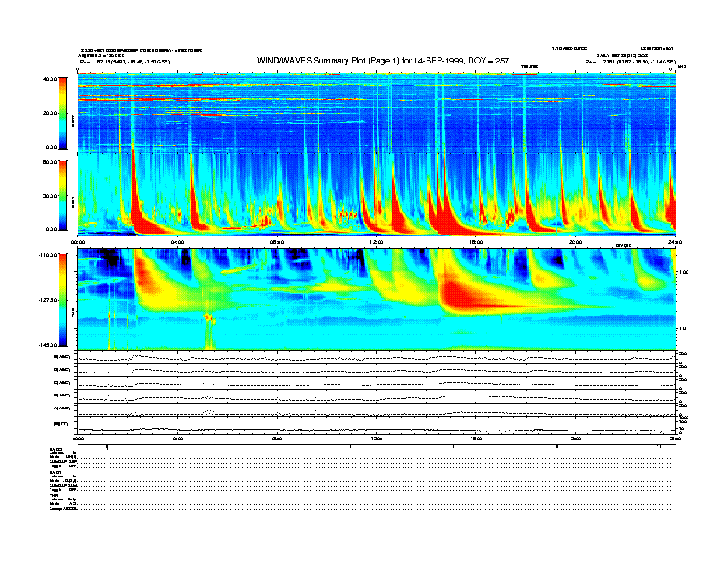
Task: Click the 12:00 tick label below RAD1
Action: click(x=377, y=242)
